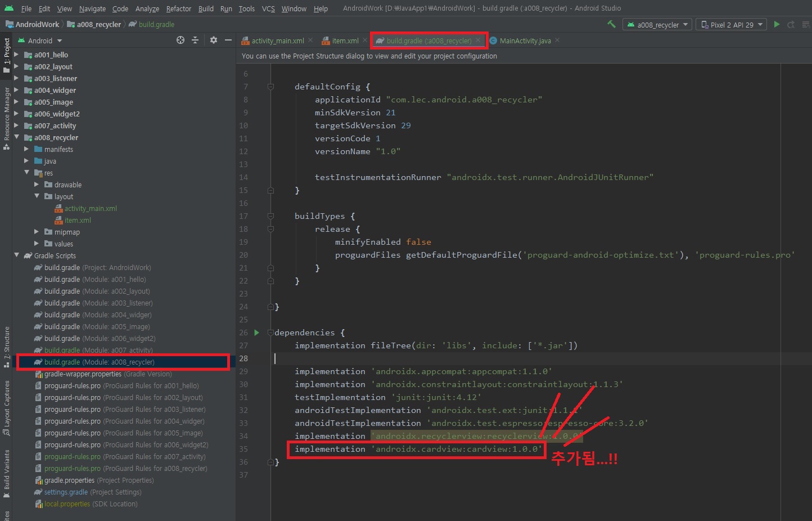Click the Make Project hammer icon
Viewport: 812px width, 521px height.
point(611,24)
